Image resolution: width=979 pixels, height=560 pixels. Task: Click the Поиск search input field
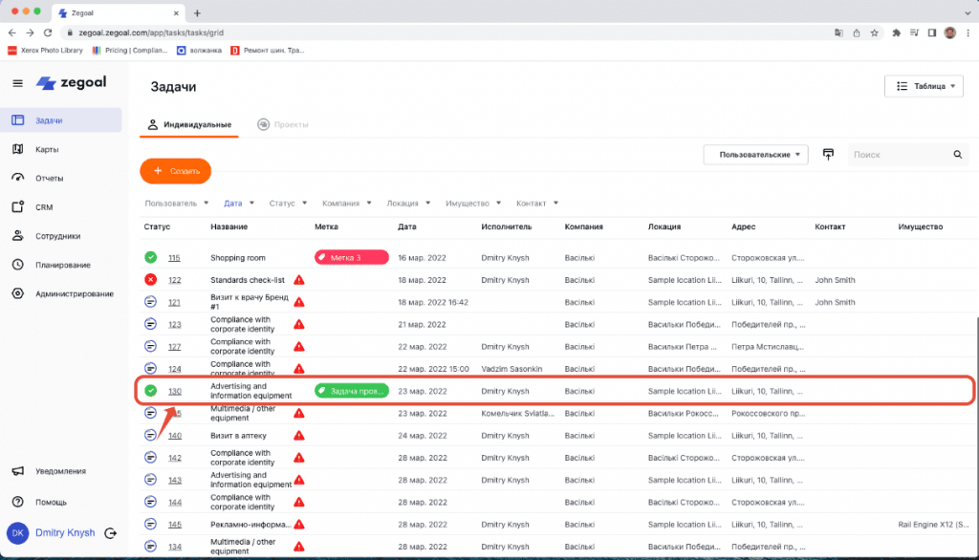tap(899, 154)
